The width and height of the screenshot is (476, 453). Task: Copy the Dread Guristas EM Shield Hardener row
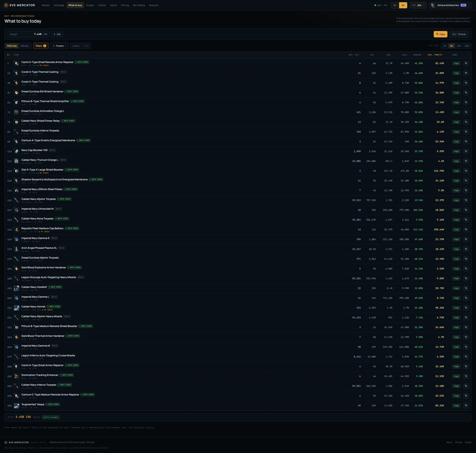466,93
